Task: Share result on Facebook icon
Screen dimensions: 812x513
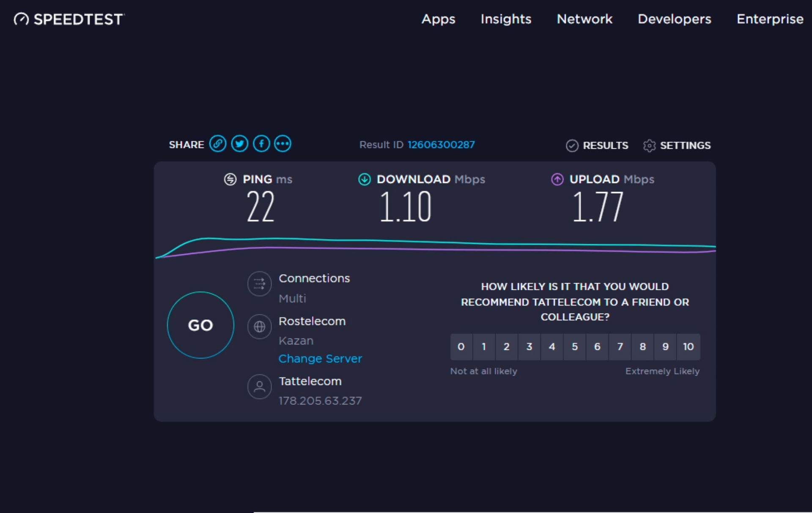Action: (261, 144)
